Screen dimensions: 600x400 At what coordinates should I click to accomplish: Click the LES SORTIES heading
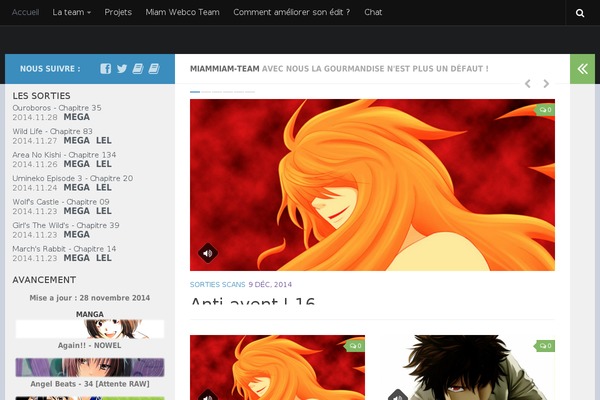coord(41,96)
